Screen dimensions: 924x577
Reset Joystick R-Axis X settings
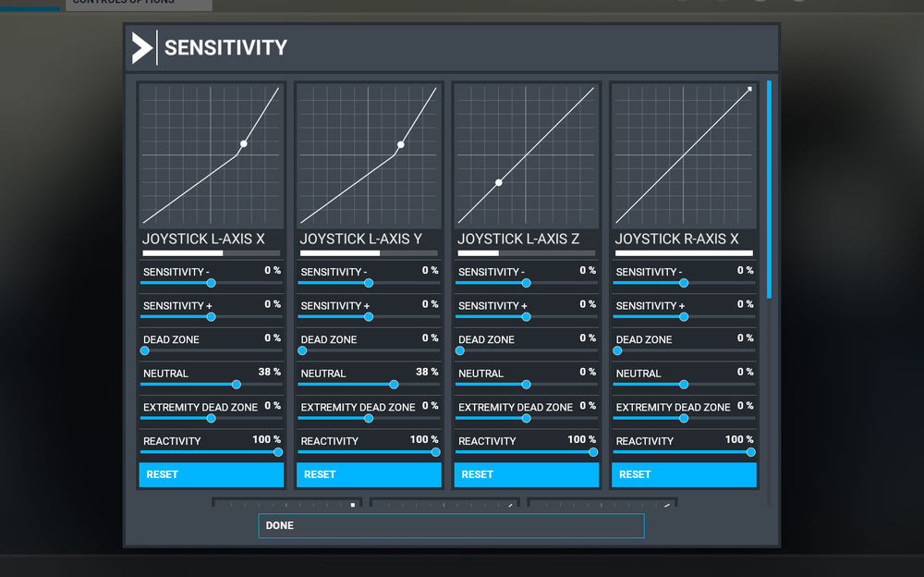coord(684,474)
